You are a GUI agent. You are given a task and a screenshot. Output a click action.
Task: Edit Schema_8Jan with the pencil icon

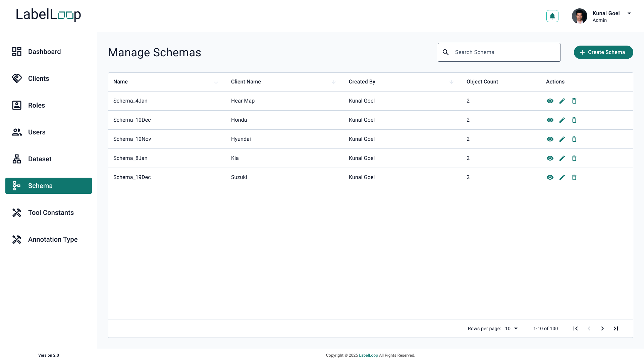(x=562, y=158)
